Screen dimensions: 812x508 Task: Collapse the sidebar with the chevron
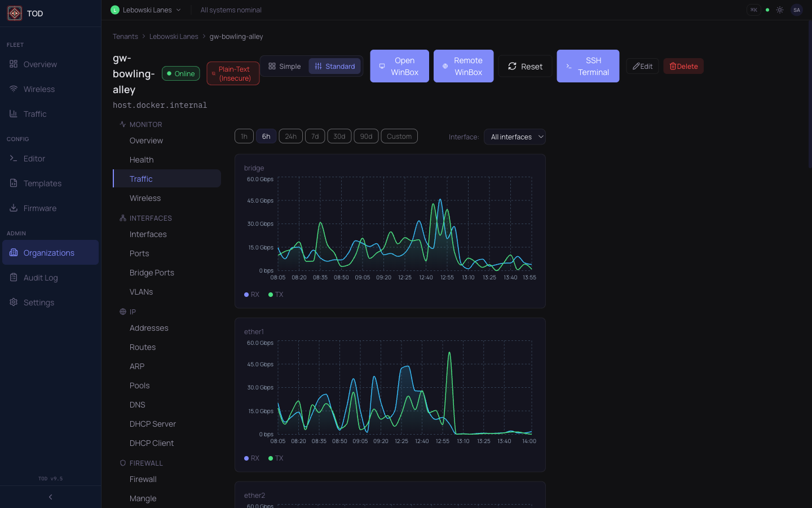[x=50, y=497]
